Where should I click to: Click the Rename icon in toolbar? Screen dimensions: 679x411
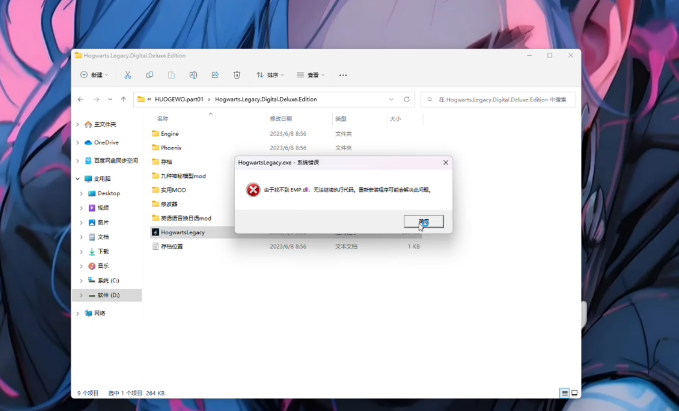click(x=193, y=75)
